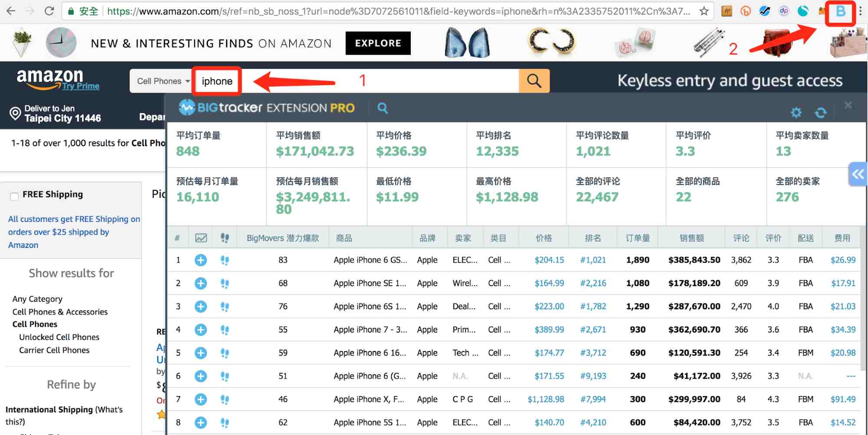Screen dimensions: 868x435
Task: Open BIGtracker settings gear
Action: [796, 113]
